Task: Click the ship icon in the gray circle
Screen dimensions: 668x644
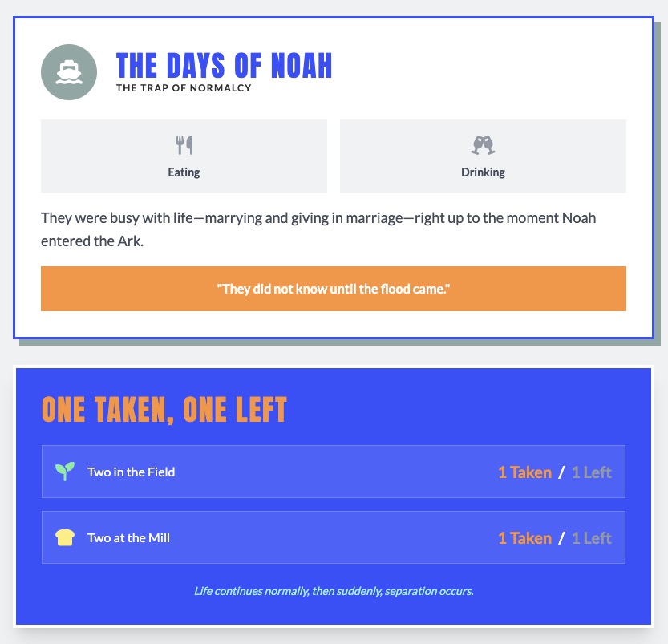Action: (69, 72)
